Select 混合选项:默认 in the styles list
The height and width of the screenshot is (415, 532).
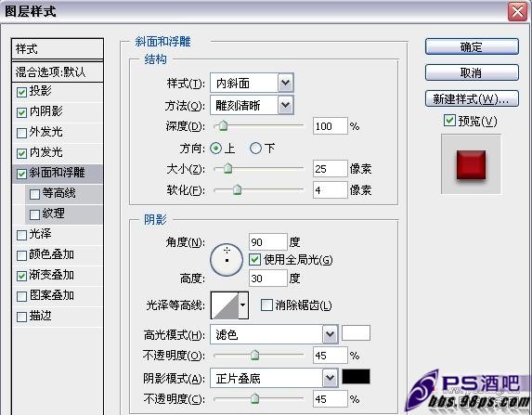coord(58,71)
